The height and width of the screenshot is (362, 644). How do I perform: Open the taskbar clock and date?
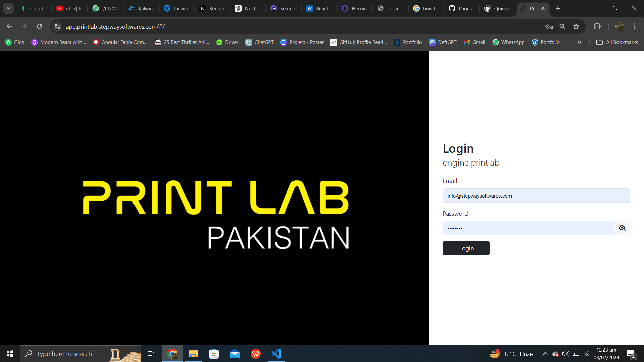(x=606, y=354)
